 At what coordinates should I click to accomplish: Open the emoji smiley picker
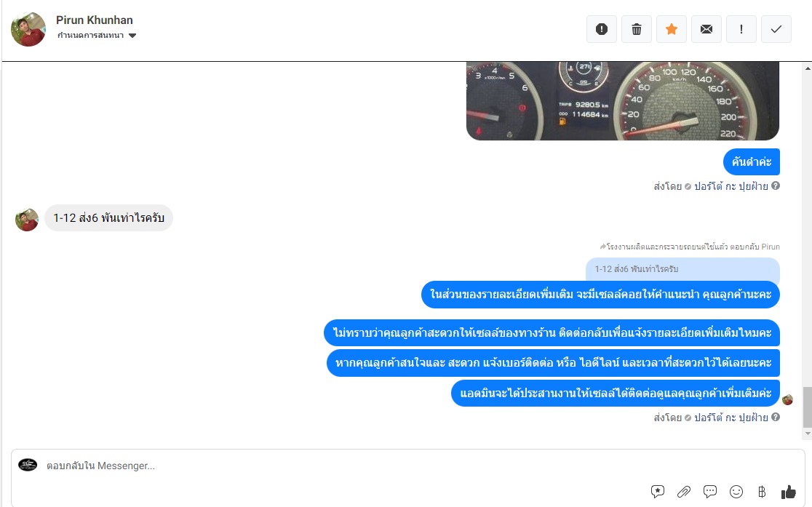(x=736, y=491)
